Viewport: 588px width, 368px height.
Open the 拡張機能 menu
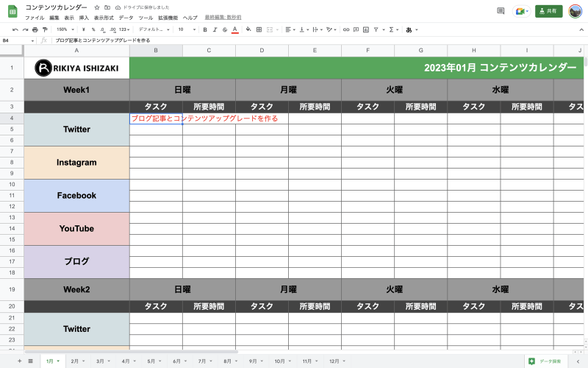click(x=168, y=18)
